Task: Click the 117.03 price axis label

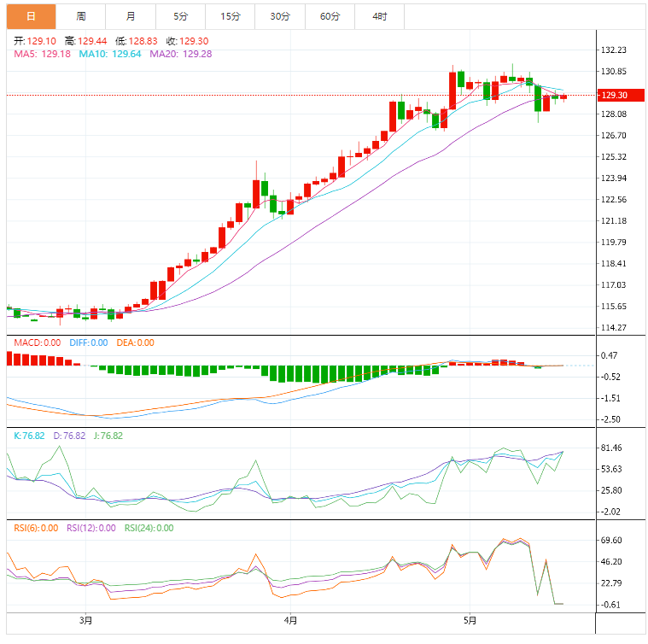Action: [x=613, y=284]
